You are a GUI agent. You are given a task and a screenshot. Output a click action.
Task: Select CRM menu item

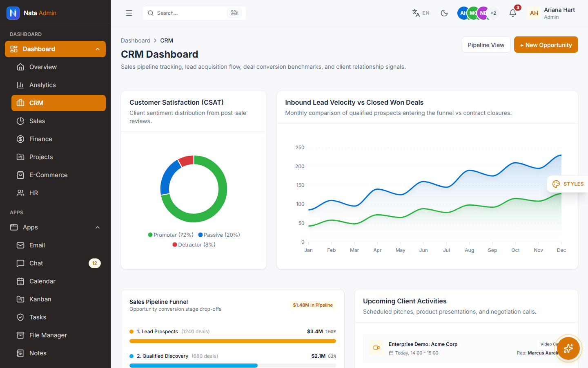point(58,103)
